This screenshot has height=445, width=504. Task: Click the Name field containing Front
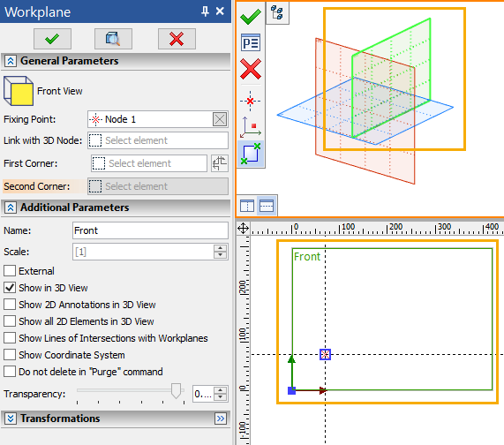[x=150, y=230]
